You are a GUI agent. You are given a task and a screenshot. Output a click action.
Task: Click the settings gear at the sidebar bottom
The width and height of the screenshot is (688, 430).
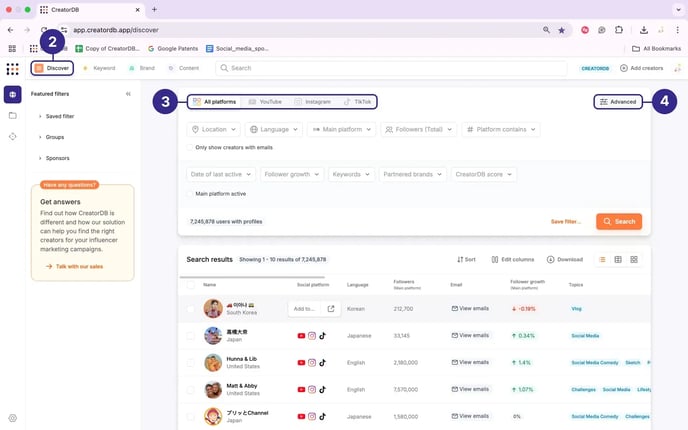tap(13, 418)
